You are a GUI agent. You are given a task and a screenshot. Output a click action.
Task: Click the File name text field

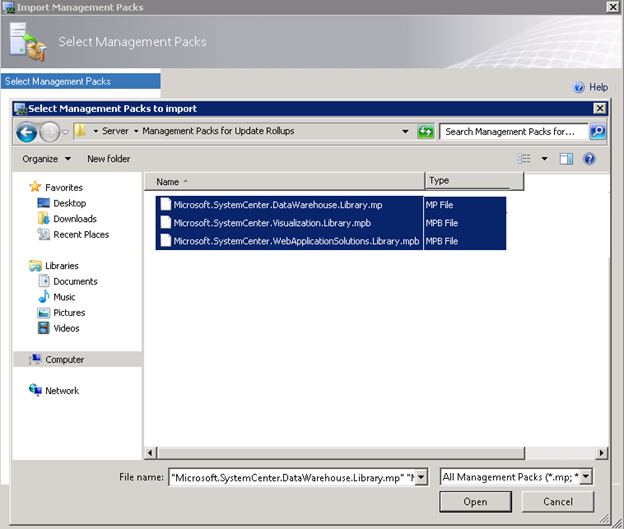[292, 477]
